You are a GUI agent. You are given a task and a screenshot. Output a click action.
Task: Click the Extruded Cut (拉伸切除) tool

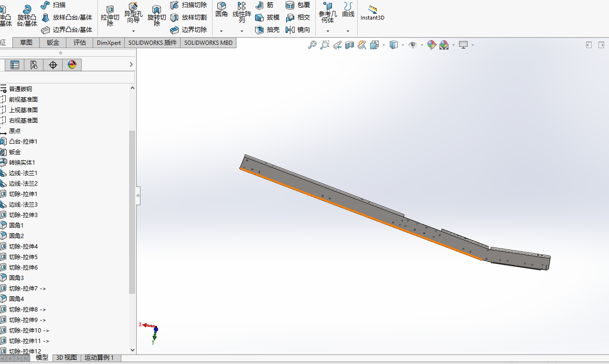coord(110,16)
